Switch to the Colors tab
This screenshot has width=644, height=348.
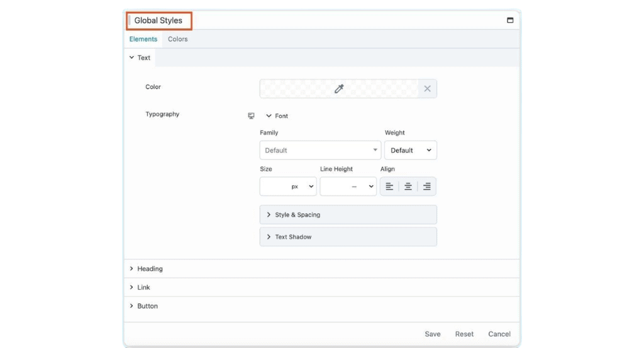178,39
